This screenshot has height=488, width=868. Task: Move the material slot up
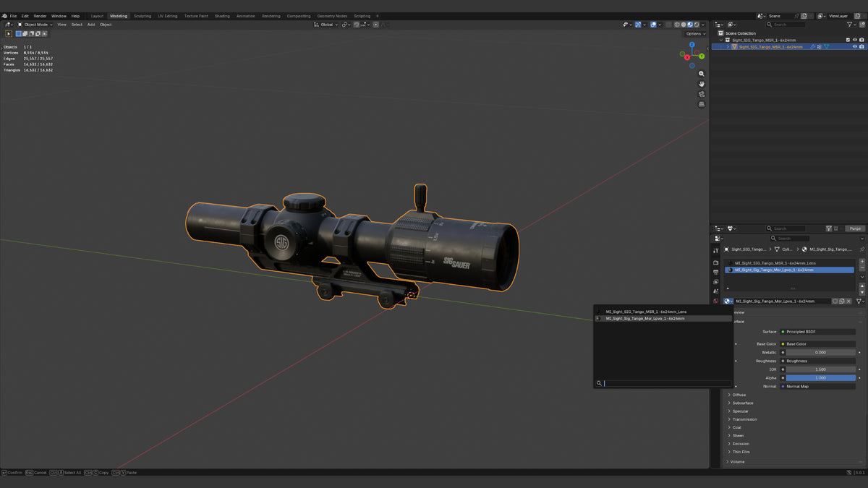pyautogui.click(x=861, y=286)
